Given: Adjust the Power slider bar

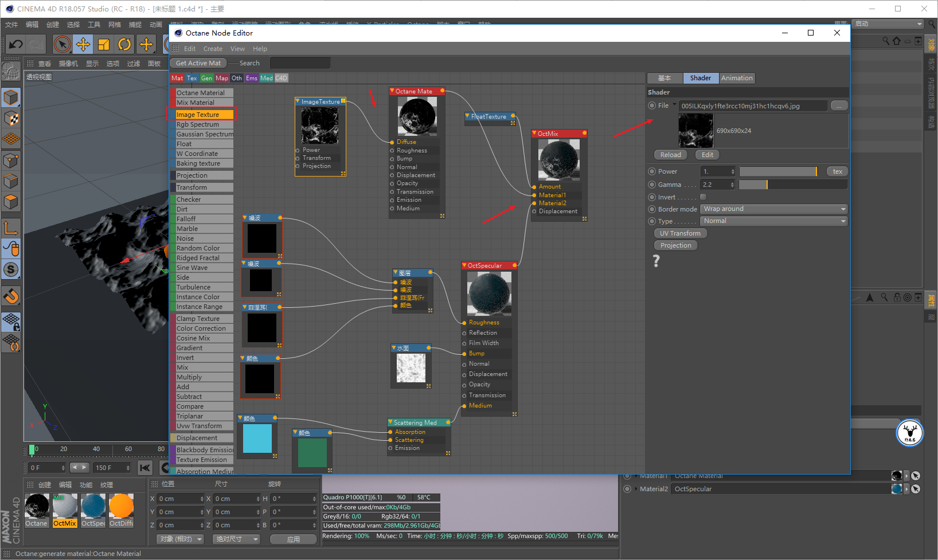Looking at the screenshot, I should coord(778,171).
